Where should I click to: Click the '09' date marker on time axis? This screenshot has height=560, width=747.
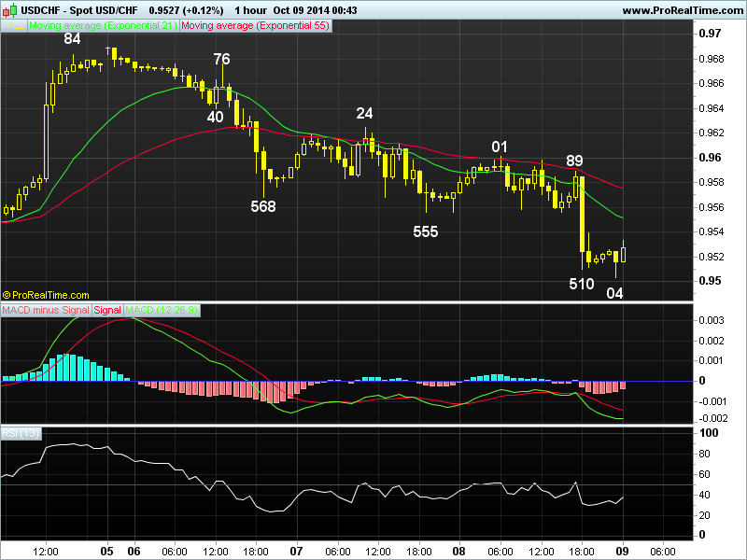(622, 552)
